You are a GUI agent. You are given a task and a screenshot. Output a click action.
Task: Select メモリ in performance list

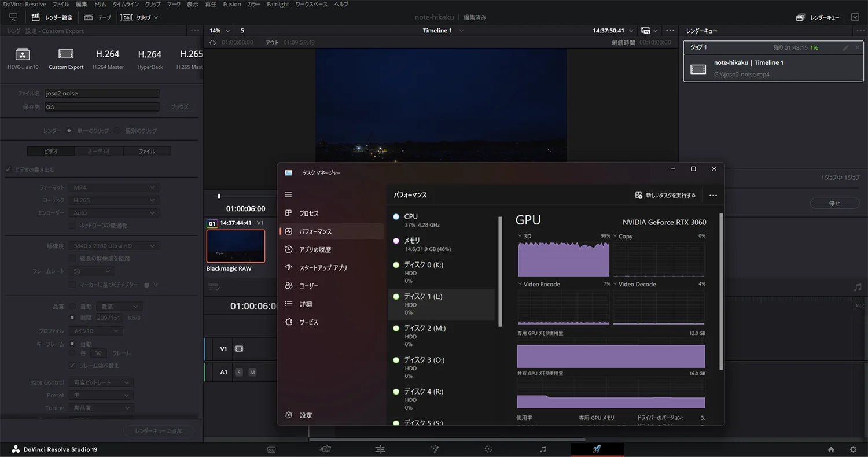point(442,244)
